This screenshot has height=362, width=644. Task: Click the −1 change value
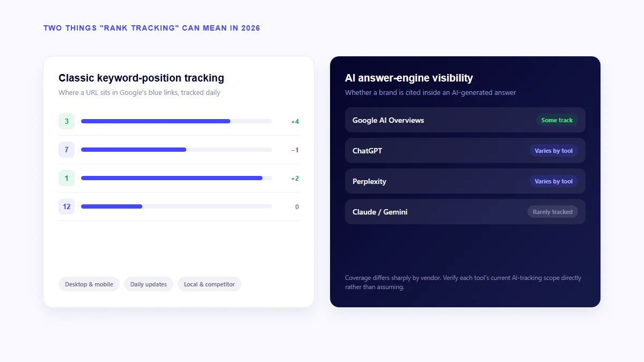pyautogui.click(x=295, y=150)
